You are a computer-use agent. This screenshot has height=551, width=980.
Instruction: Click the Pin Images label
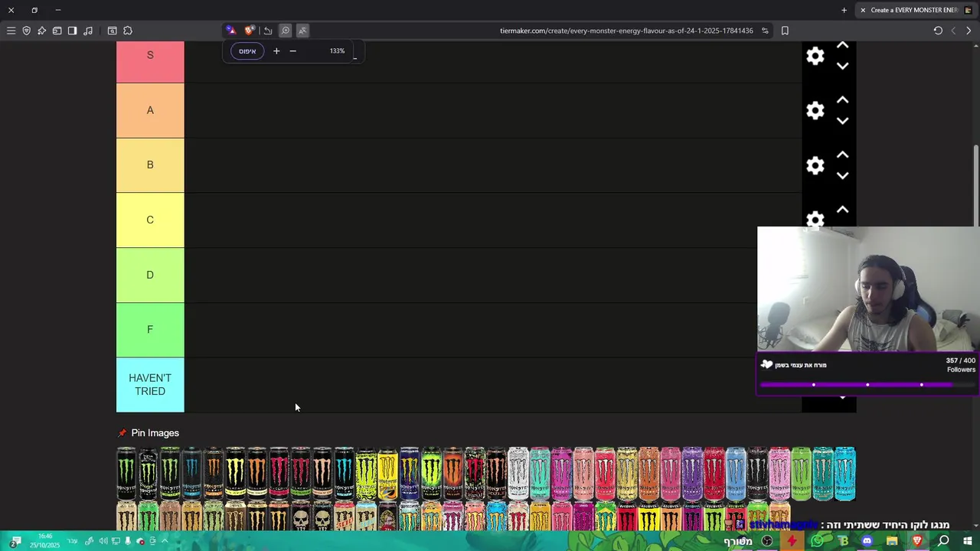pyautogui.click(x=155, y=433)
